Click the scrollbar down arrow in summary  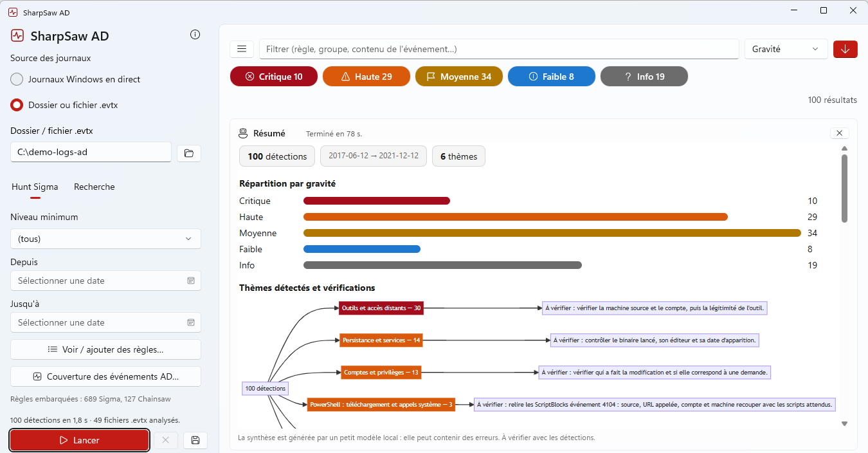[x=844, y=423]
